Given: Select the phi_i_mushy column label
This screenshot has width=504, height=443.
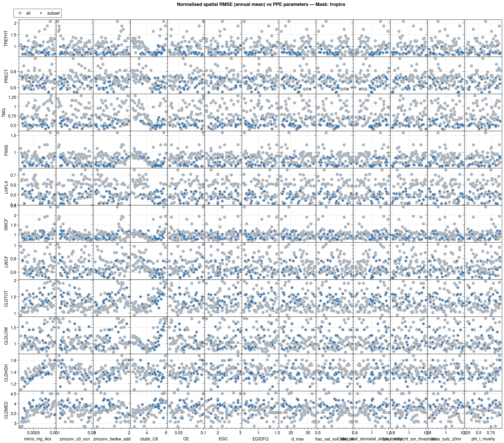Looking at the screenshot, I should tap(483, 439).
